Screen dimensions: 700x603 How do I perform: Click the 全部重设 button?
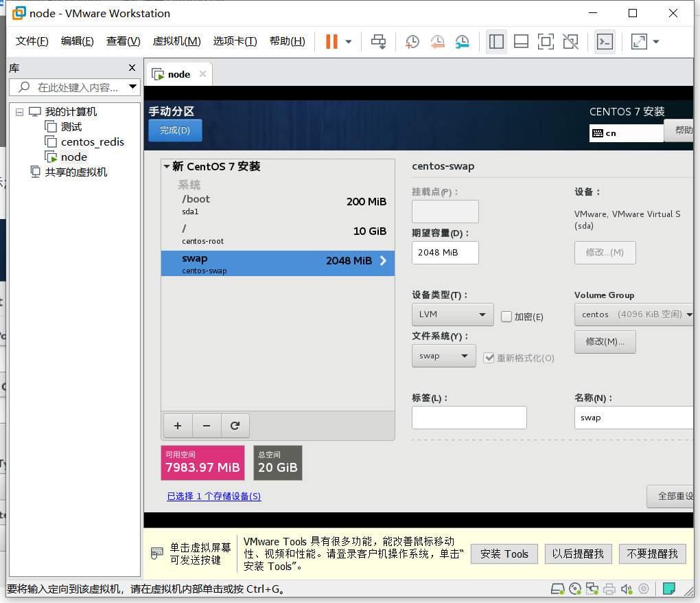click(670, 497)
